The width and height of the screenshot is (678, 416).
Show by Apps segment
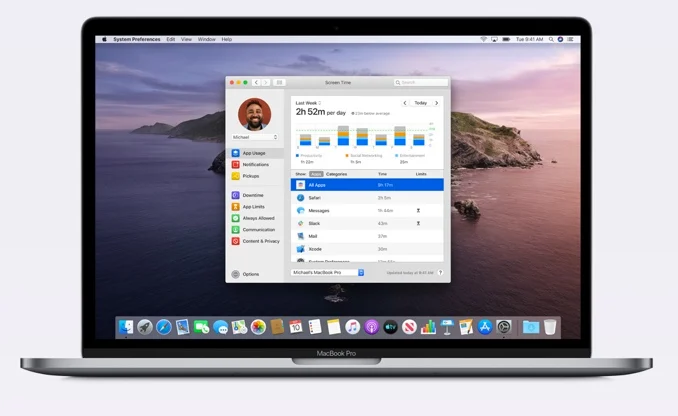tap(316, 174)
